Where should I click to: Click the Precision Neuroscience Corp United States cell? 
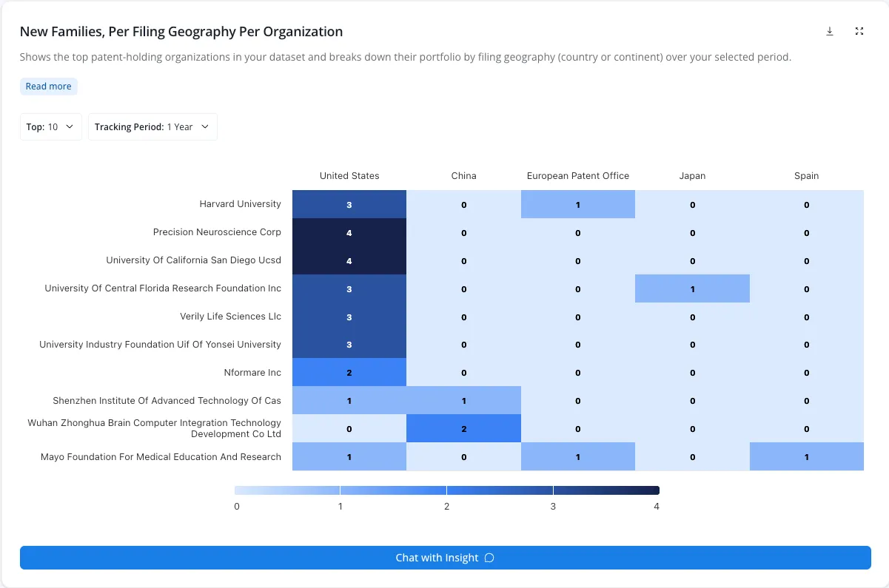[349, 232]
